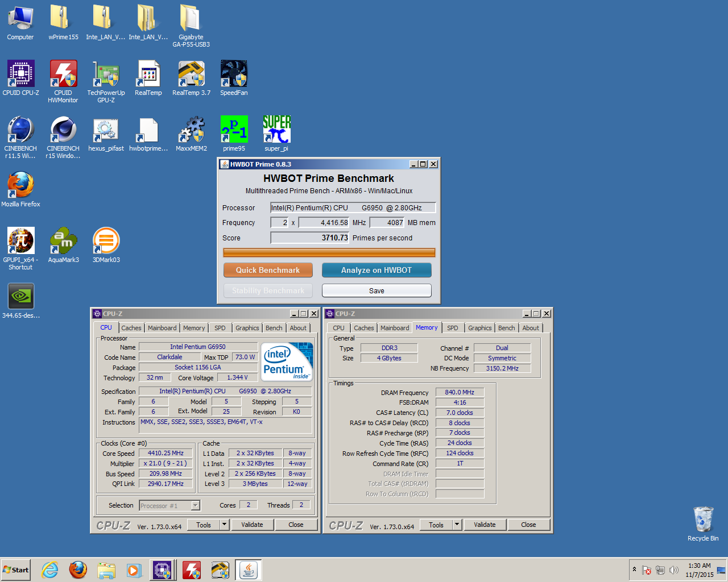The height and width of the screenshot is (582, 728).
Task: Launch TechPowerUp GPU-Z shortcut
Action: 106,82
